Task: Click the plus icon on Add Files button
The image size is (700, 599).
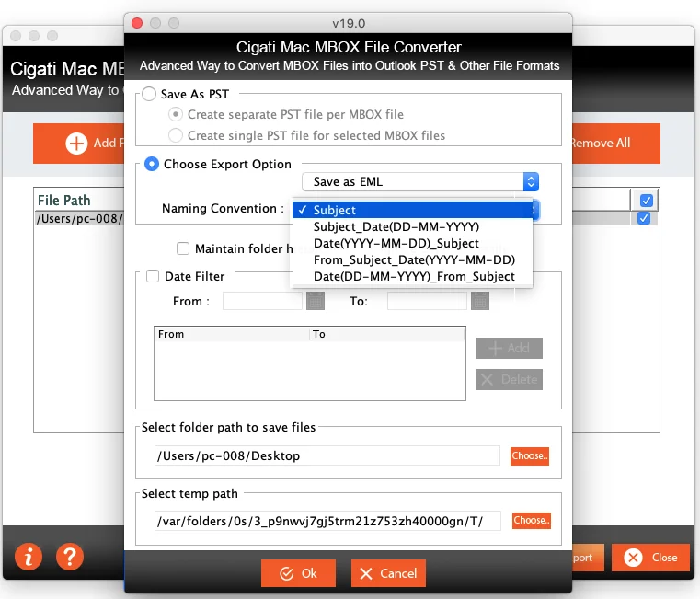Action: point(76,144)
